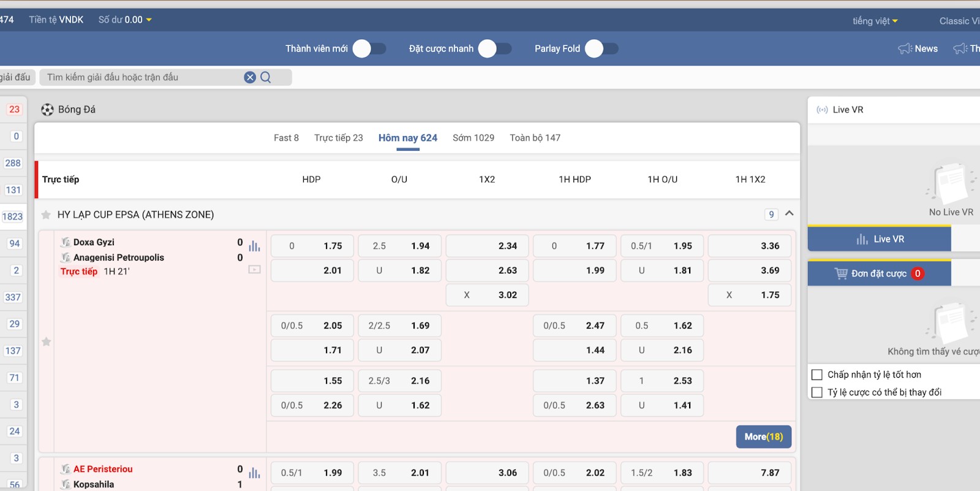Screen dimensions: 980x491
Task: Check Chấp nhận tỷ lệ tốt hơn
Action: pyautogui.click(x=817, y=375)
